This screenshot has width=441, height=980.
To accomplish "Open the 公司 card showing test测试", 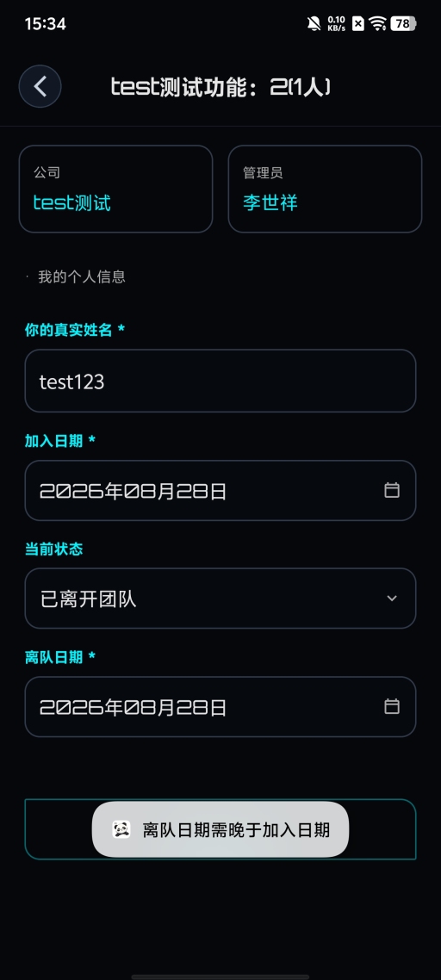I will tap(115, 189).
